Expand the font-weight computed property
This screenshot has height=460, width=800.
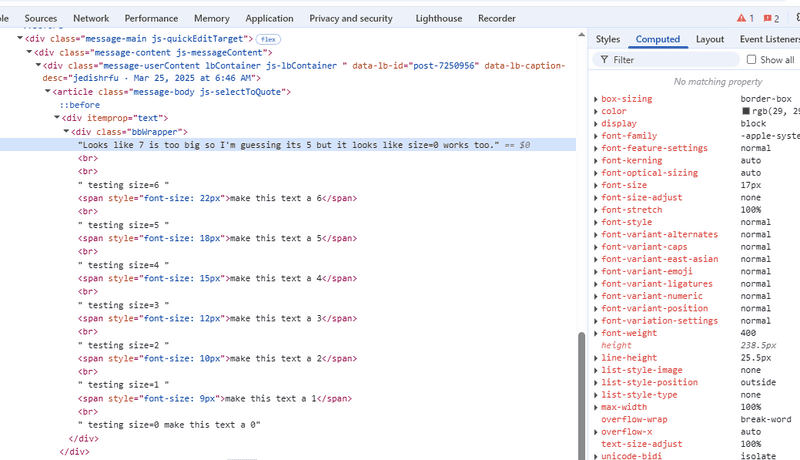click(x=595, y=333)
